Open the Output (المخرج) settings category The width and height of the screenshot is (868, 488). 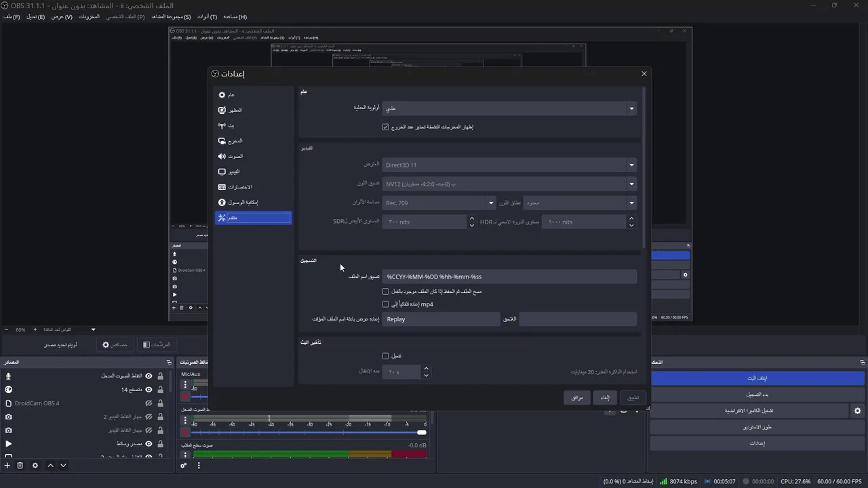coord(253,141)
